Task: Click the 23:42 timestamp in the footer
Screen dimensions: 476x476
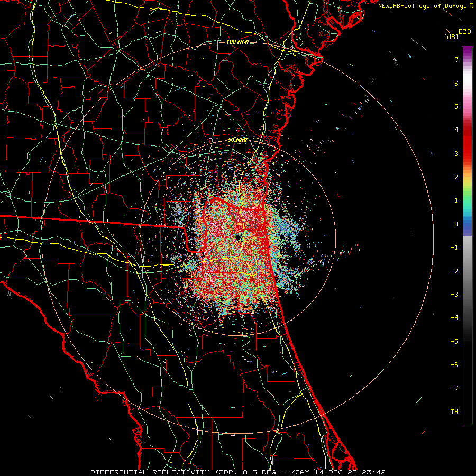Action: pos(375,472)
